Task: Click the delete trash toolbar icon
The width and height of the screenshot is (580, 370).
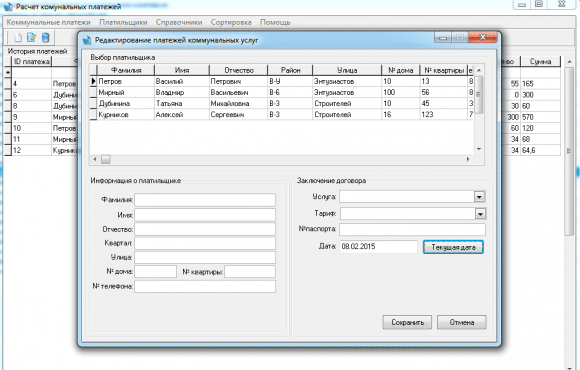Action: tap(45, 37)
